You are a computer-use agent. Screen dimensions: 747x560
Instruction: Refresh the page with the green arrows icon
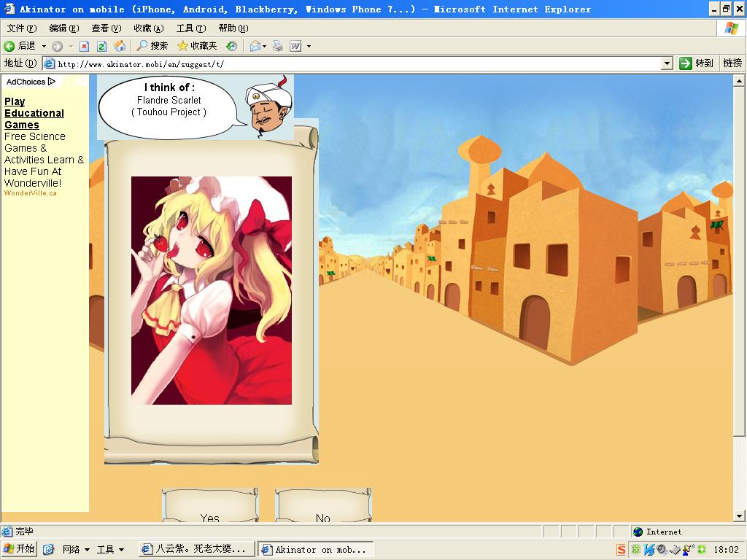click(x=101, y=46)
